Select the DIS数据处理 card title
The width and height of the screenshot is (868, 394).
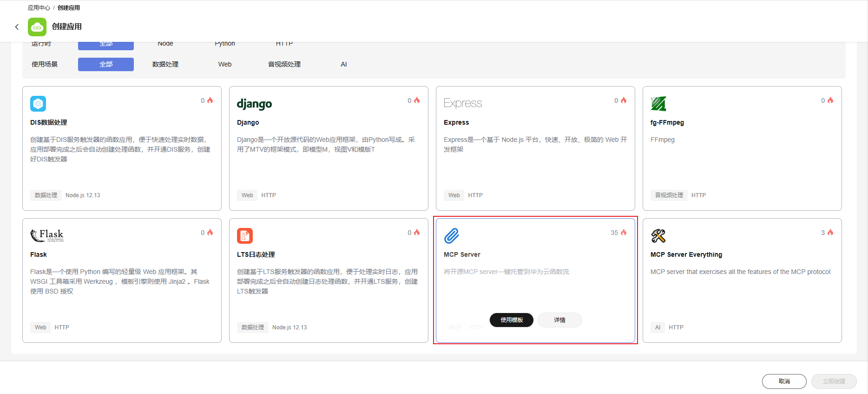(49, 122)
